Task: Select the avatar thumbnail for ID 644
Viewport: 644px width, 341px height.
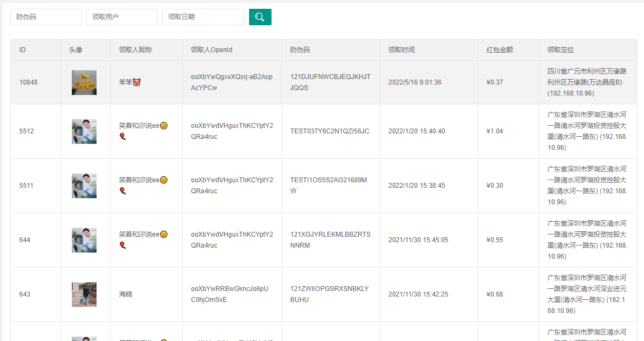Action: [x=84, y=240]
